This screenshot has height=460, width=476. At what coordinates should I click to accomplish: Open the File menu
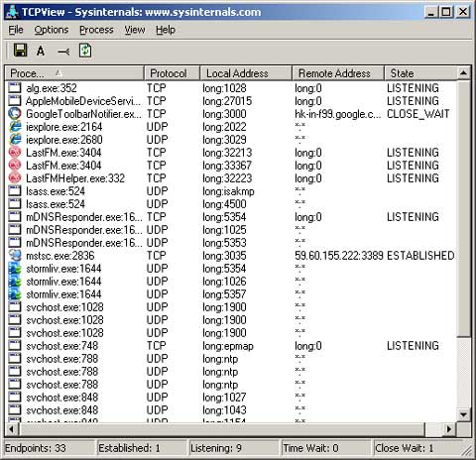tap(16, 30)
